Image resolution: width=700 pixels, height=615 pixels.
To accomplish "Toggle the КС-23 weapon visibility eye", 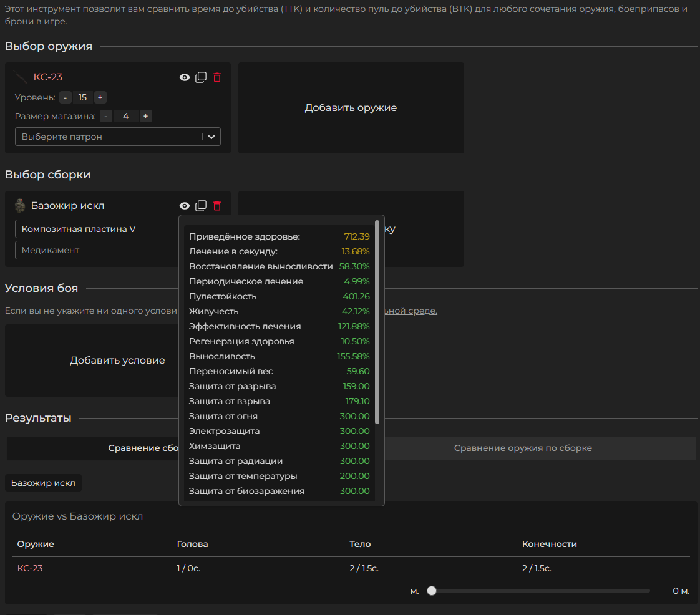I will pyautogui.click(x=185, y=77).
